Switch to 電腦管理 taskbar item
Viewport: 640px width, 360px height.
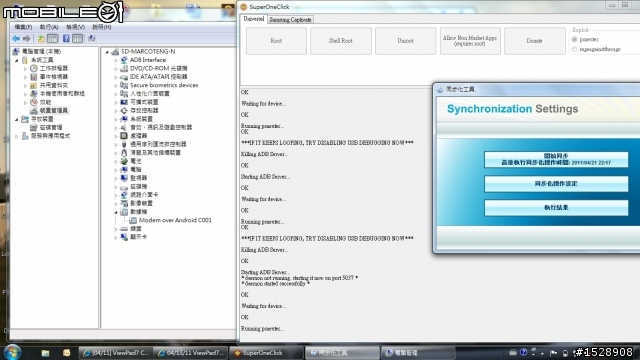tap(418, 353)
